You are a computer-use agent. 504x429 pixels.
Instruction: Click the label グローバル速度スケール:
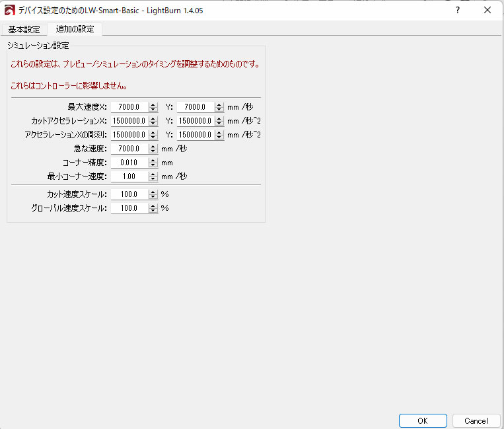tap(69, 208)
